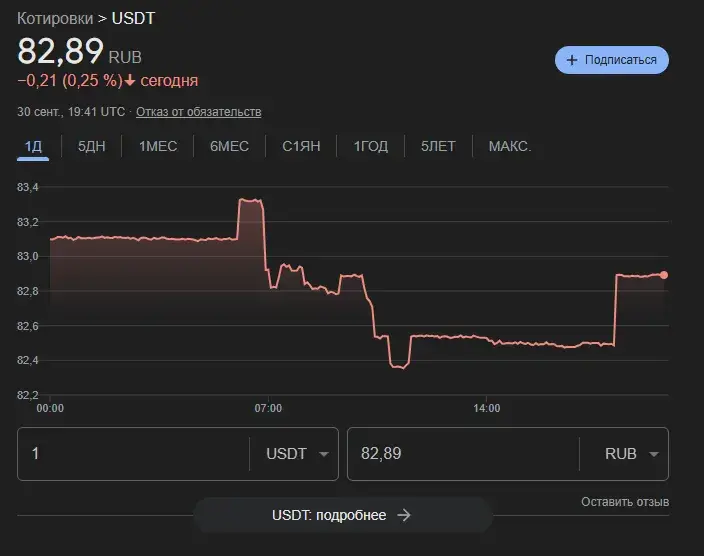Open USDT: подробнее details button
Viewport: 704px width, 556px height.
(x=343, y=515)
